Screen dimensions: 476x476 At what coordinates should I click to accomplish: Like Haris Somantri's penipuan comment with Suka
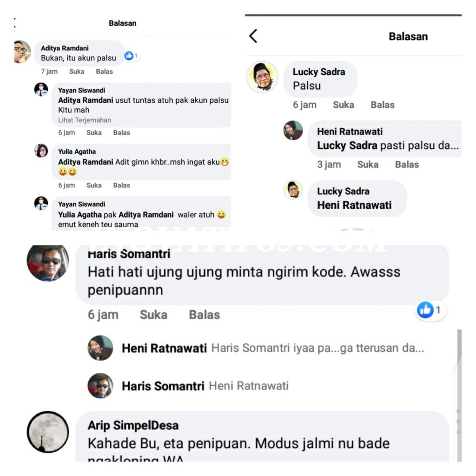(153, 315)
